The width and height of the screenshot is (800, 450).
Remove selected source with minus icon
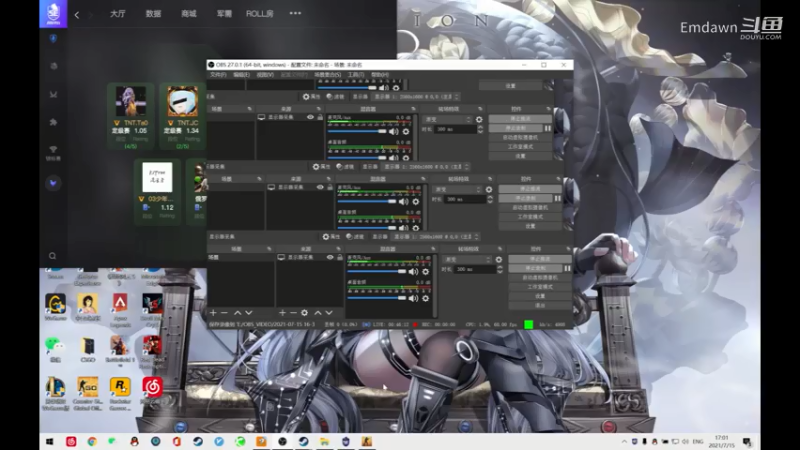(293, 313)
